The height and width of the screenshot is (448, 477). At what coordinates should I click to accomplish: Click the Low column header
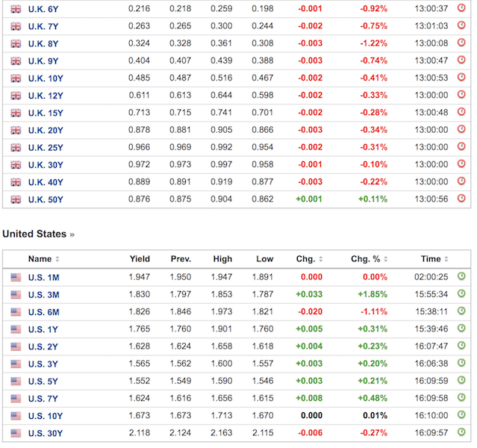point(265,259)
